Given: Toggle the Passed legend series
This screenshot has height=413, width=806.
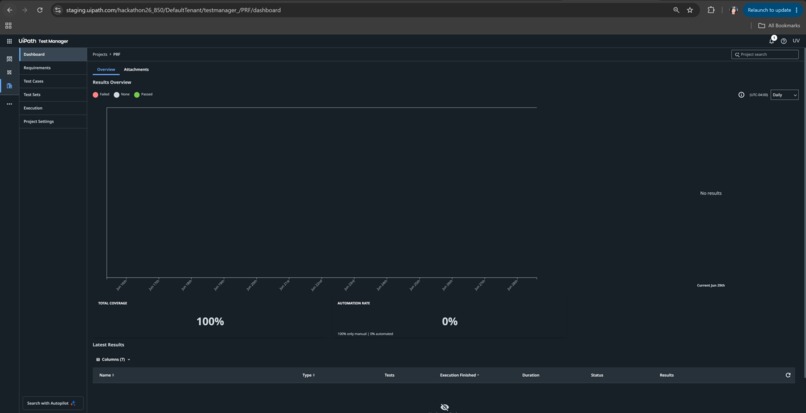Looking at the screenshot, I should (143, 95).
